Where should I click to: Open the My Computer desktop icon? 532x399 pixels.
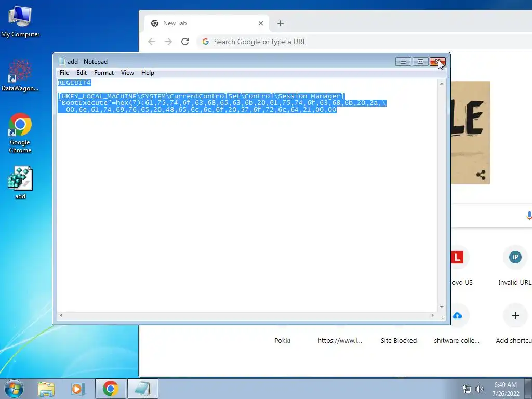click(x=20, y=21)
